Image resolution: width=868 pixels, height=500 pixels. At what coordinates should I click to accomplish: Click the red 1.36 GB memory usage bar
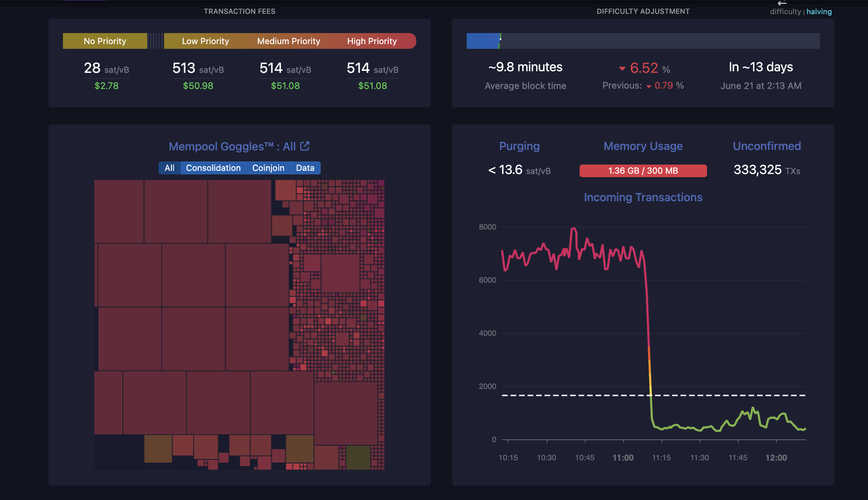[x=643, y=171]
